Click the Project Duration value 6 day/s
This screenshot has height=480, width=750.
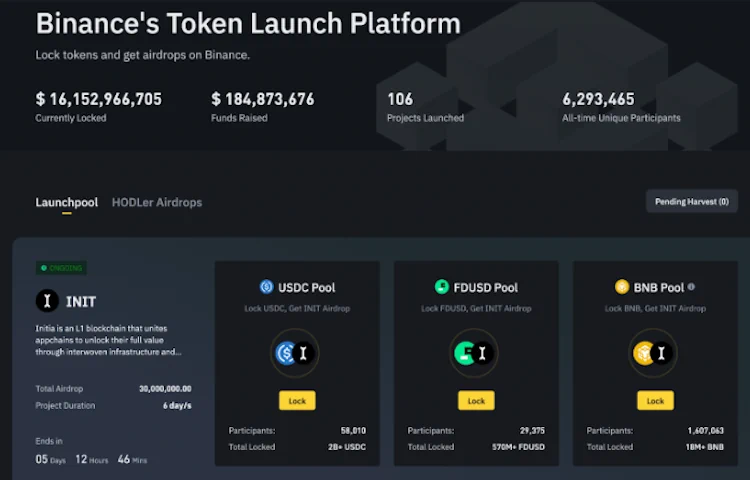click(x=177, y=405)
